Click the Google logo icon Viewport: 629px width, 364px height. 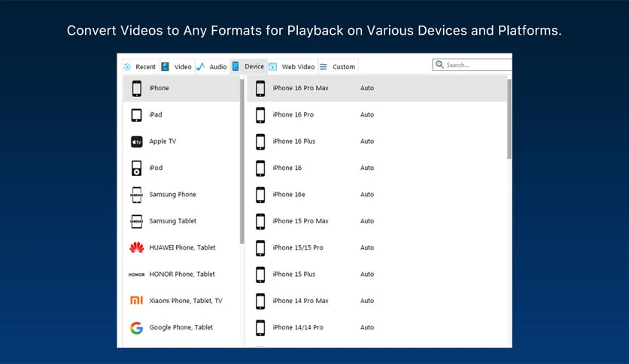point(136,328)
